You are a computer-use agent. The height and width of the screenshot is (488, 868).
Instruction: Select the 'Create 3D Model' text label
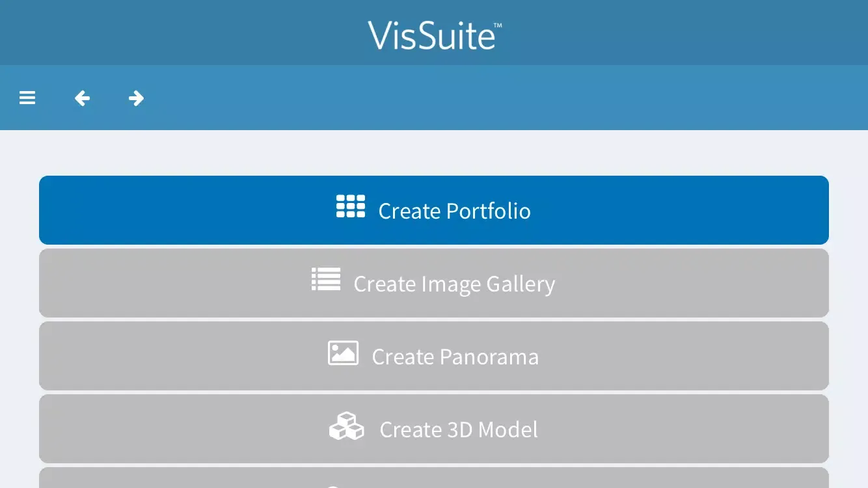coord(459,429)
